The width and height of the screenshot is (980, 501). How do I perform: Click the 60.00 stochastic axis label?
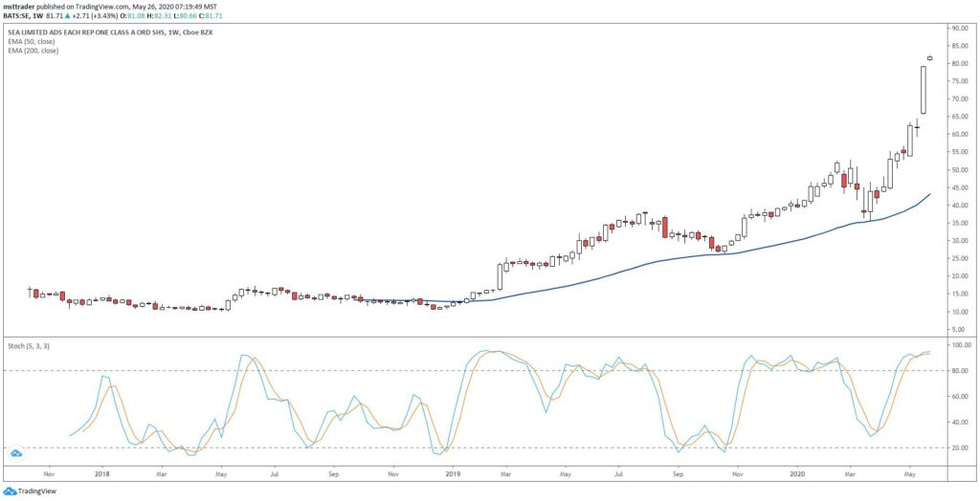point(959,396)
